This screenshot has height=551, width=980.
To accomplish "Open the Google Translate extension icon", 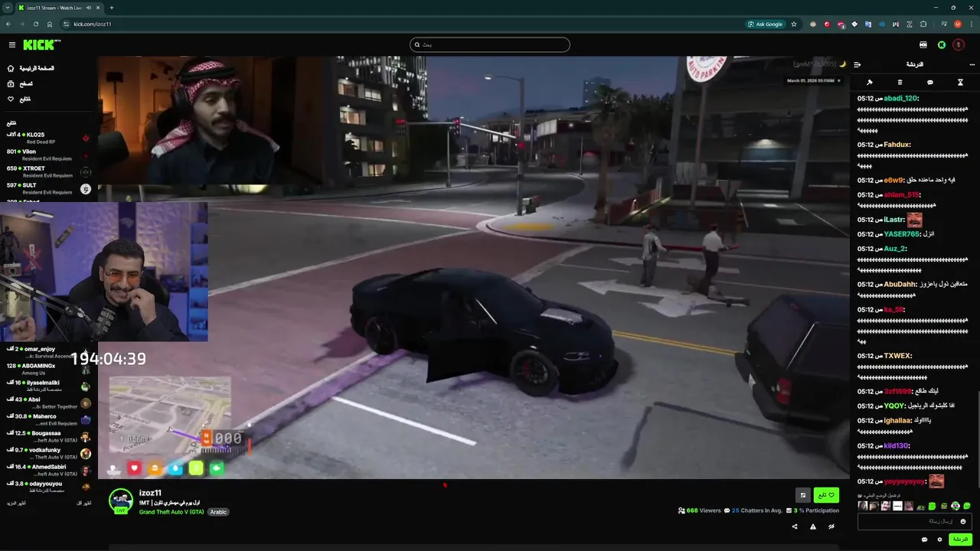I will point(868,24).
